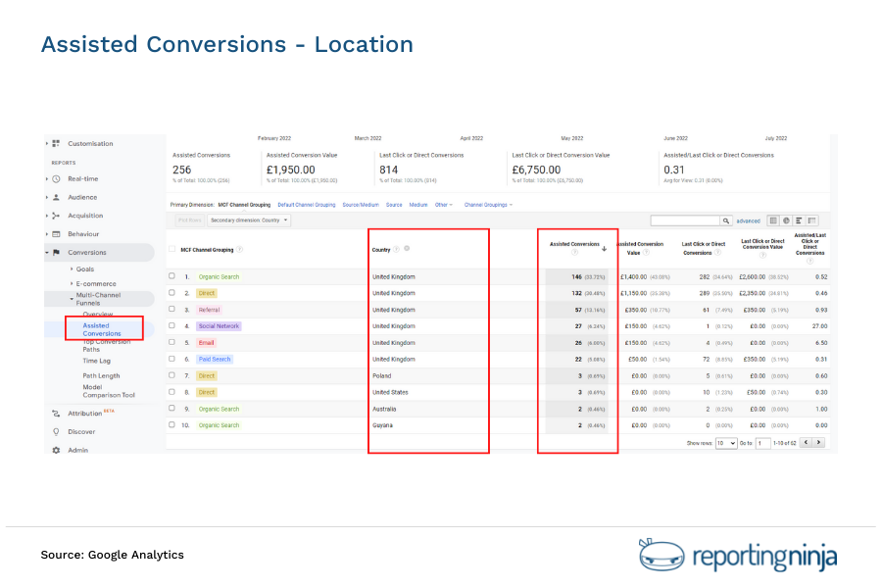Screen dimensions: 882x588
Task: Select the Behaviour menu item
Action: 83,234
